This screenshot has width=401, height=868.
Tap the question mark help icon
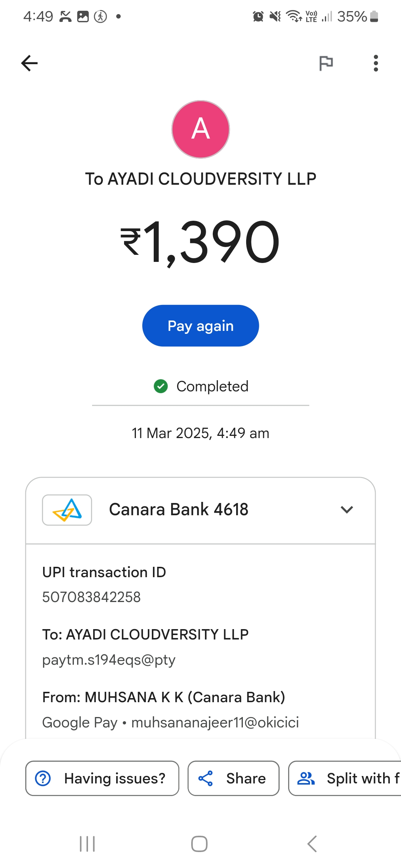43,778
